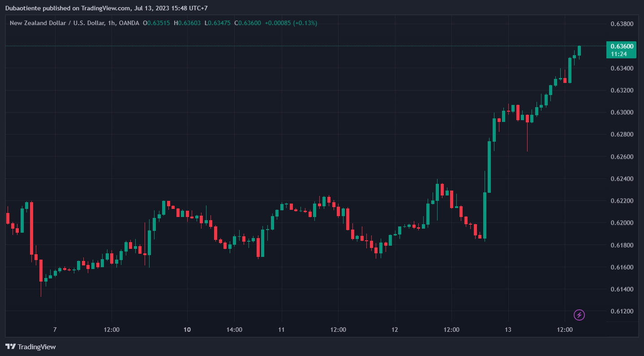Click the 1h interval in chart legend
The height and width of the screenshot is (356, 644).
pos(111,23)
